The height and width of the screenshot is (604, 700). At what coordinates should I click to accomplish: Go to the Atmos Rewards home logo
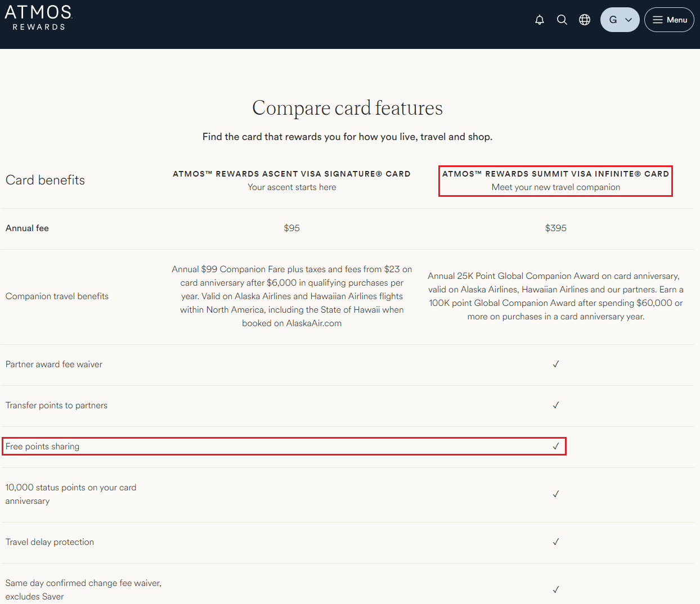pos(39,17)
